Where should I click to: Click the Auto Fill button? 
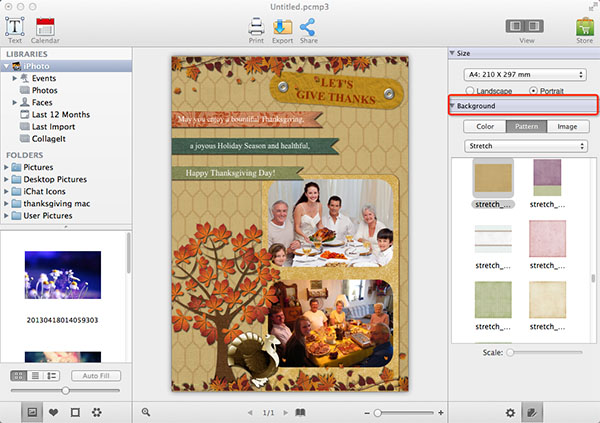coord(96,375)
